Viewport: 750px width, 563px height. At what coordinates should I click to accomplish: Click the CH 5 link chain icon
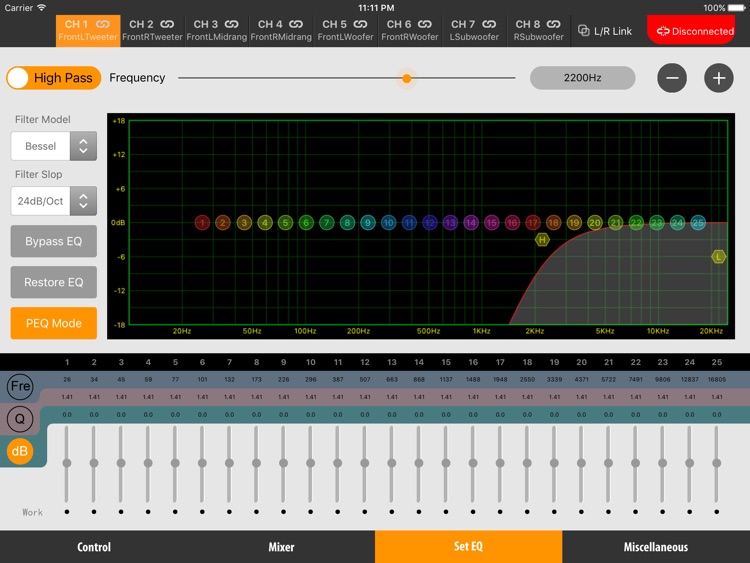[361, 24]
